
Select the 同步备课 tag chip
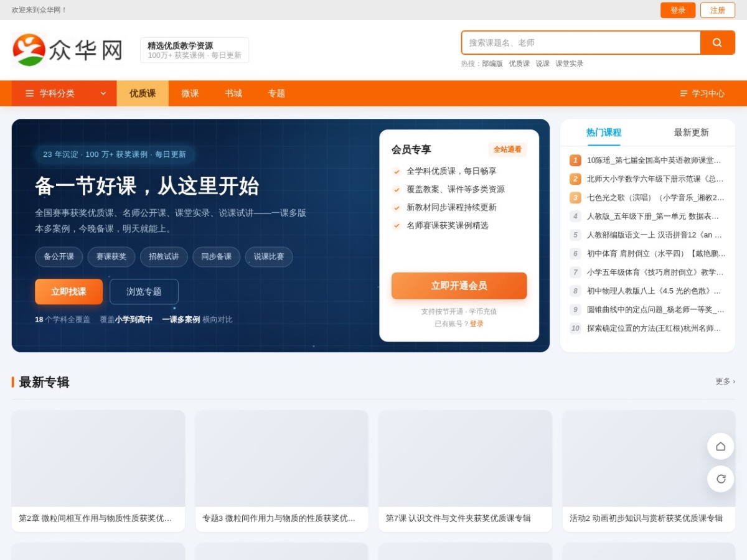pyautogui.click(x=216, y=257)
